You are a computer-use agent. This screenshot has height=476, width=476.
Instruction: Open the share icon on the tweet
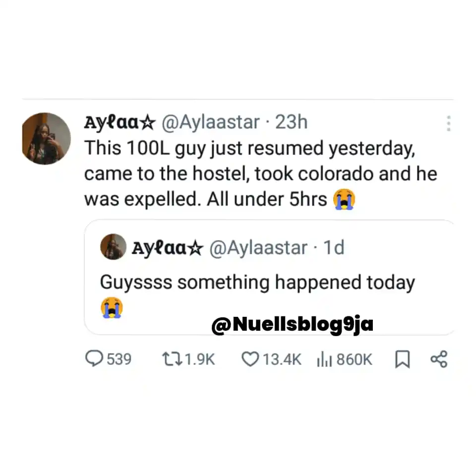point(439,359)
